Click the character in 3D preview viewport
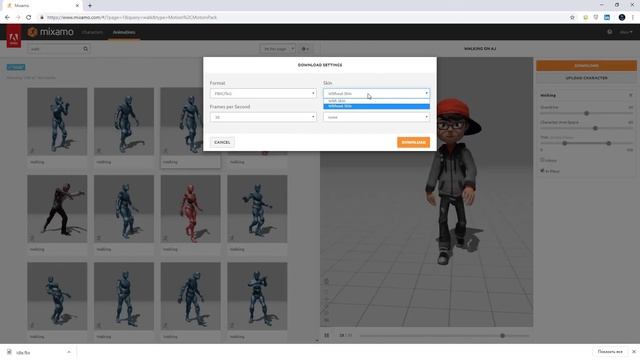Viewport: 640px width, 360px height. coord(453,182)
